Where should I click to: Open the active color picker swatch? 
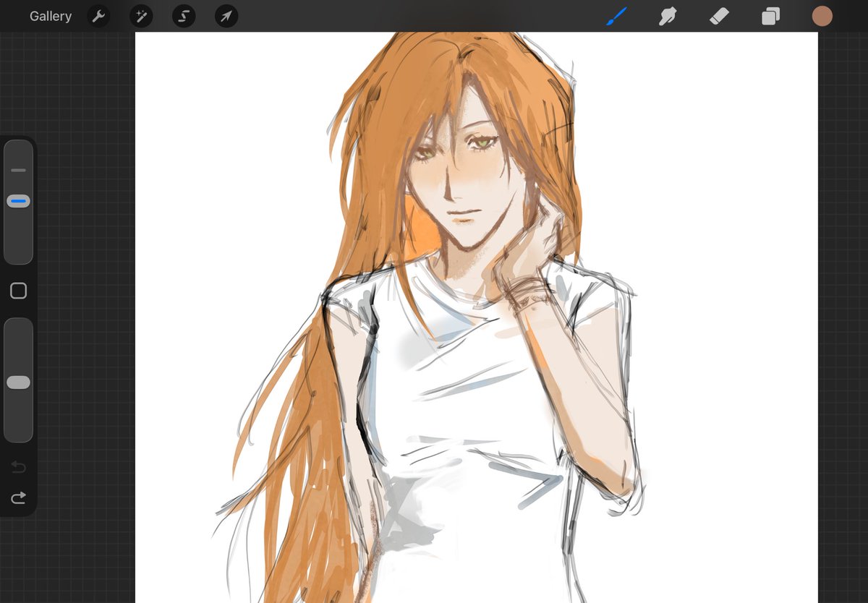tap(822, 16)
